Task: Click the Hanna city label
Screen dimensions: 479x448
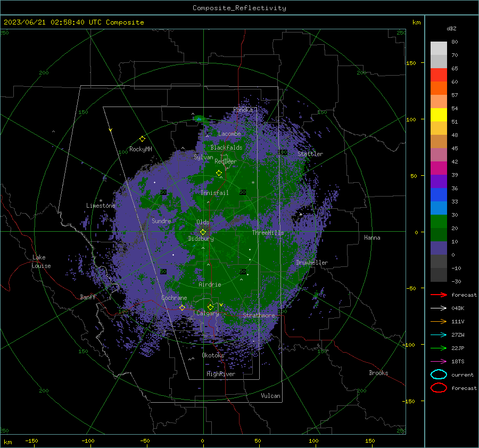Action: 372,238
